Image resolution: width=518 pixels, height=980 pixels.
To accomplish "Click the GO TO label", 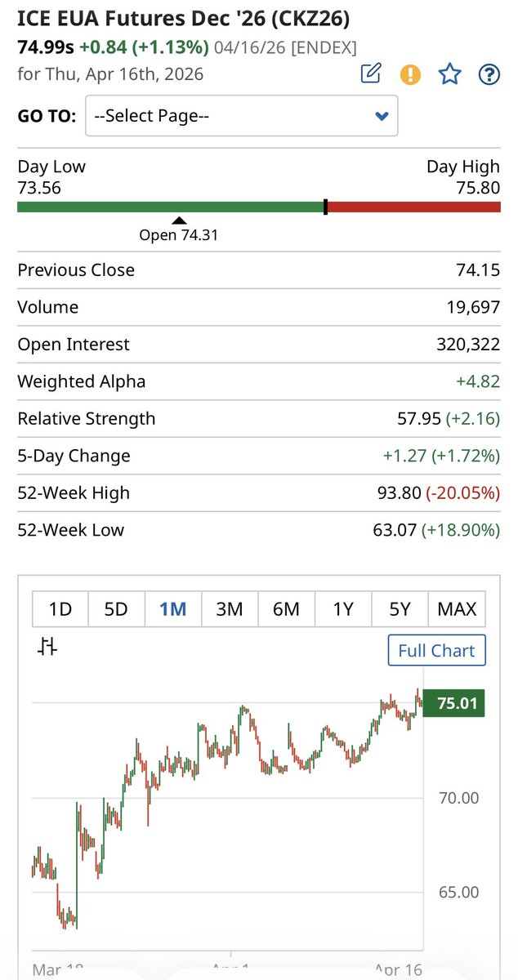I will pos(46,116).
